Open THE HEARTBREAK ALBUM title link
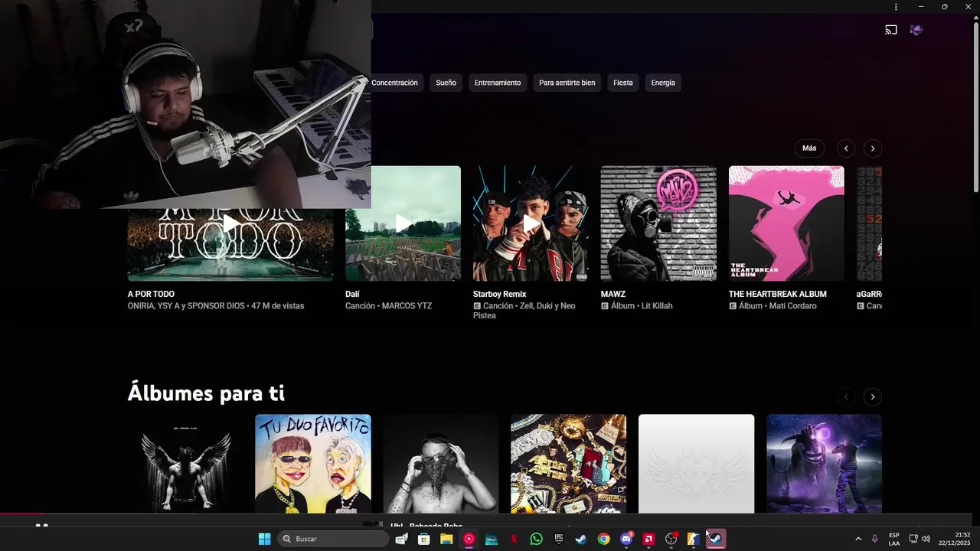Screen dimensions: 980x551 778,294
